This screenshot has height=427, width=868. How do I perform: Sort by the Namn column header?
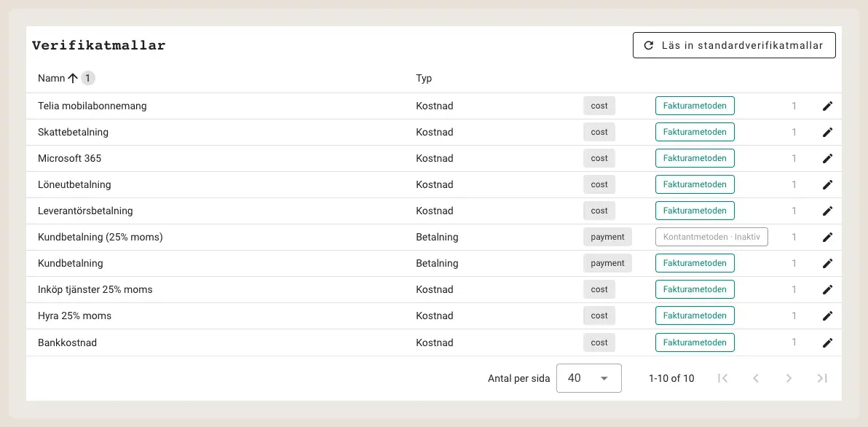coord(52,79)
